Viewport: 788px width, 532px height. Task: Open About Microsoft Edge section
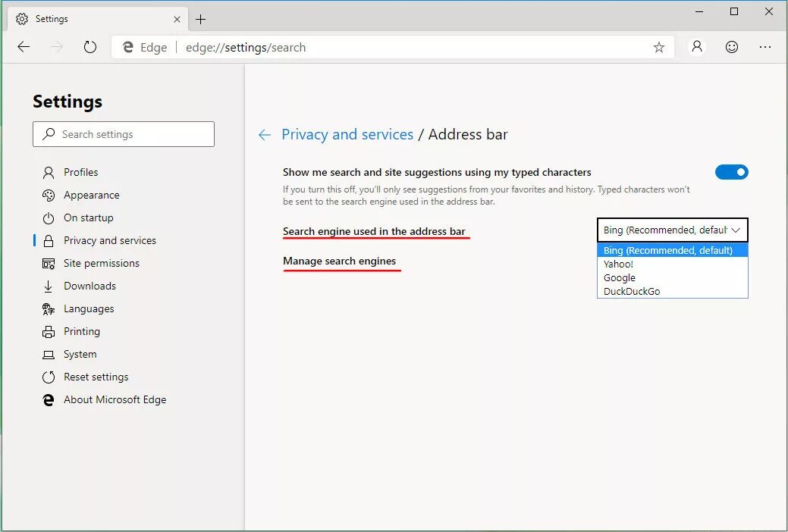115,400
